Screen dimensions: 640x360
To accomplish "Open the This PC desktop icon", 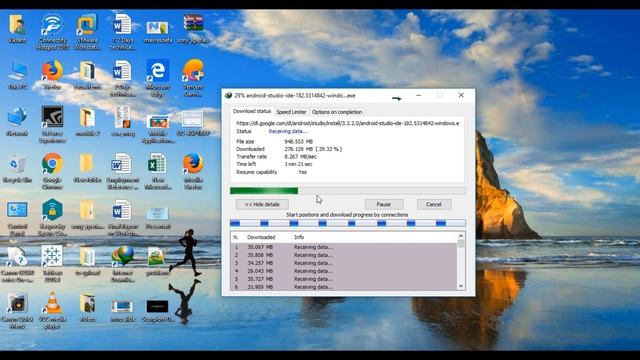I will pyautogui.click(x=17, y=75).
